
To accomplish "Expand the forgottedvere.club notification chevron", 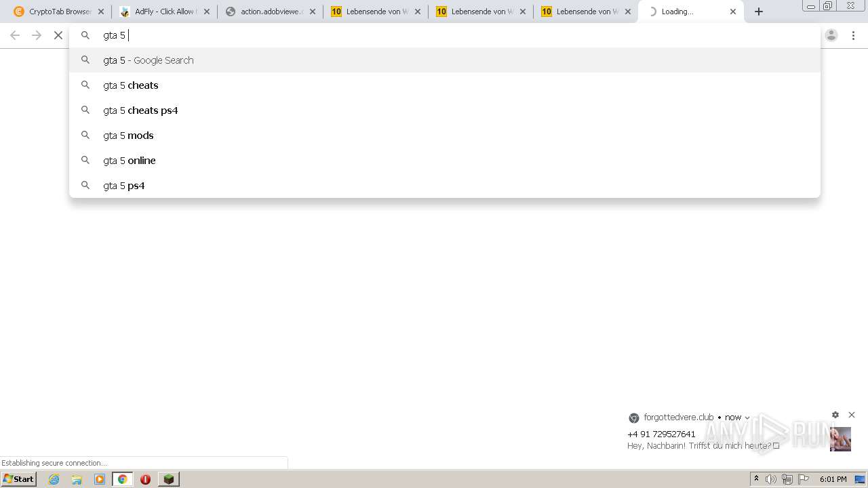I will (747, 418).
